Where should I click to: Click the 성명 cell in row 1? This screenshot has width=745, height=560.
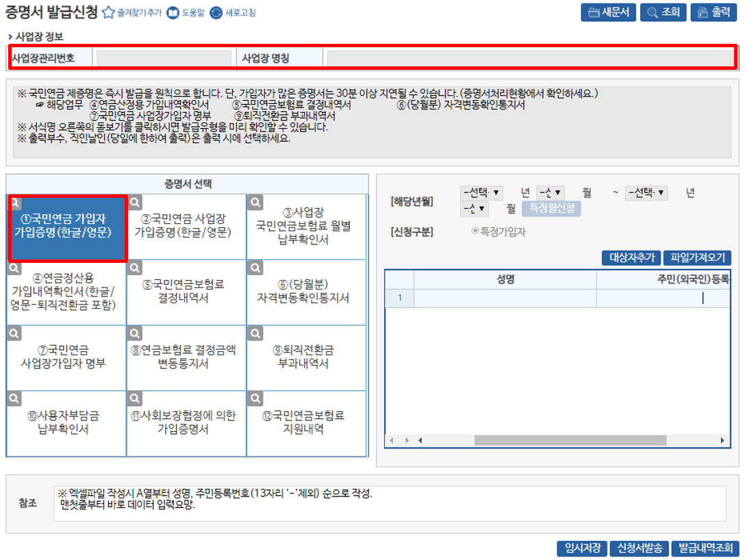click(x=505, y=298)
